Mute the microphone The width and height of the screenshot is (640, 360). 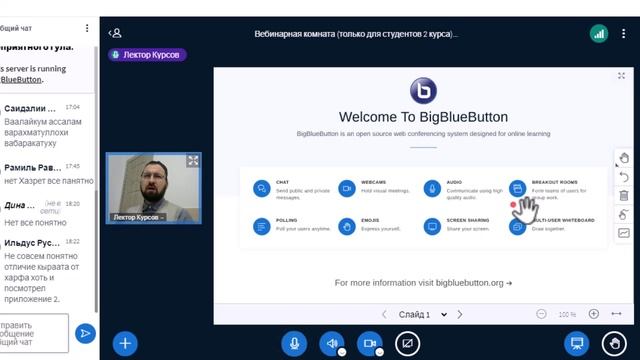(294, 343)
